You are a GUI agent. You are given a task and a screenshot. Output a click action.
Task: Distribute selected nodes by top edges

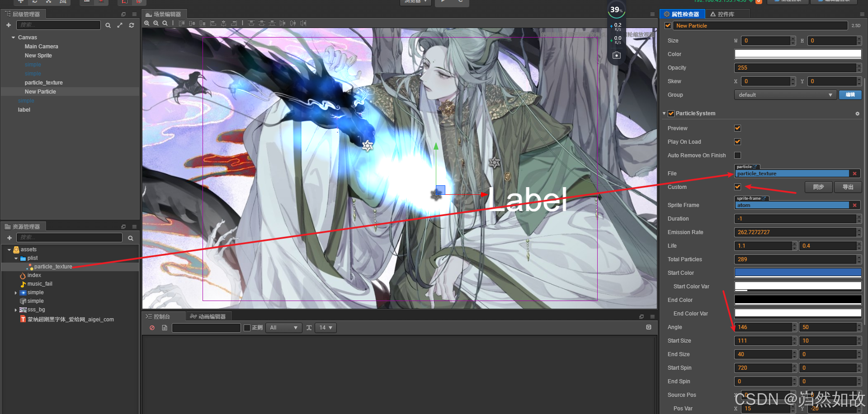click(x=251, y=23)
